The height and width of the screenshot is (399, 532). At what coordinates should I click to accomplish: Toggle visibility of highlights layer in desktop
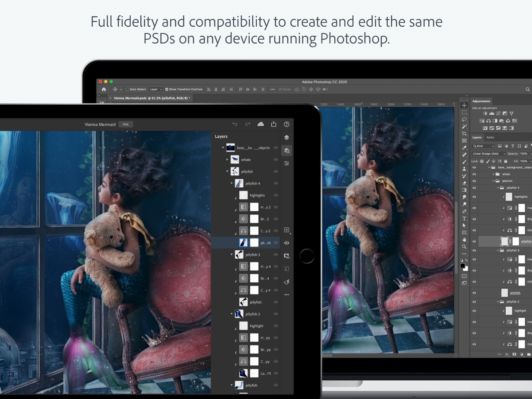(474, 197)
